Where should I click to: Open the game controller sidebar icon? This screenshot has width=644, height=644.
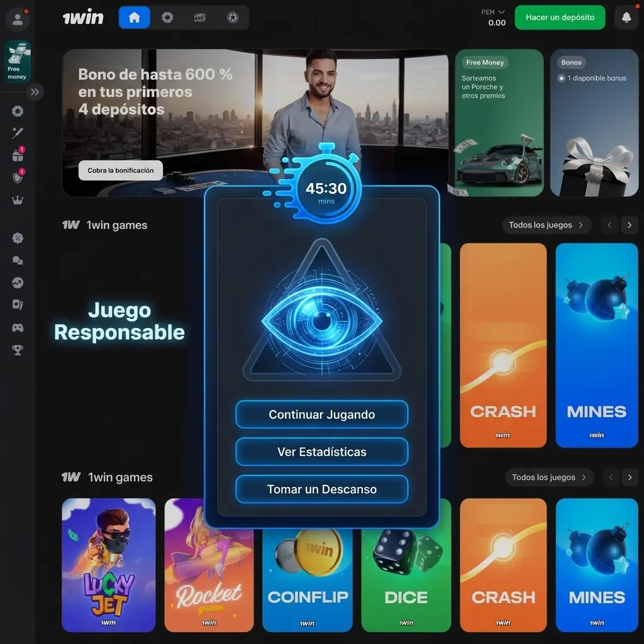point(18,328)
